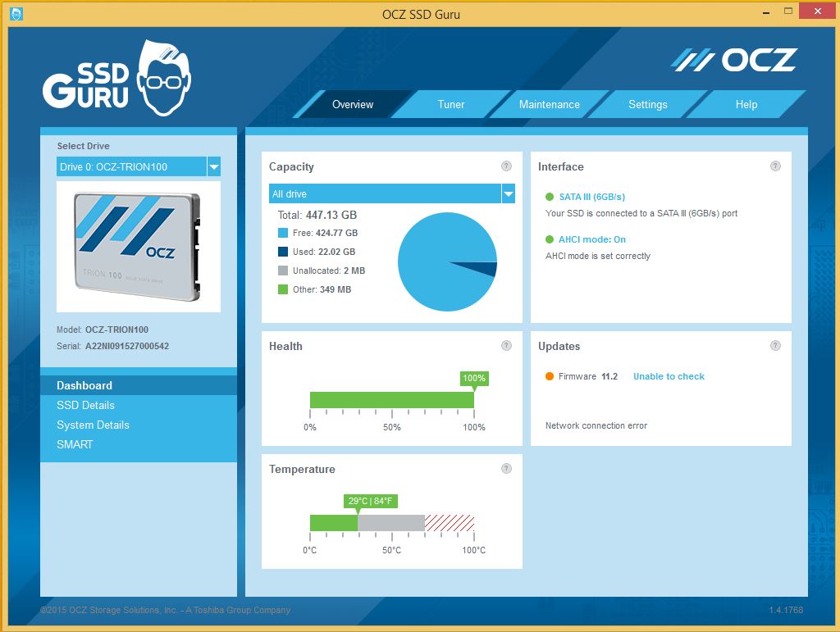Click the Interface panel help icon

[x=775, y=166]
